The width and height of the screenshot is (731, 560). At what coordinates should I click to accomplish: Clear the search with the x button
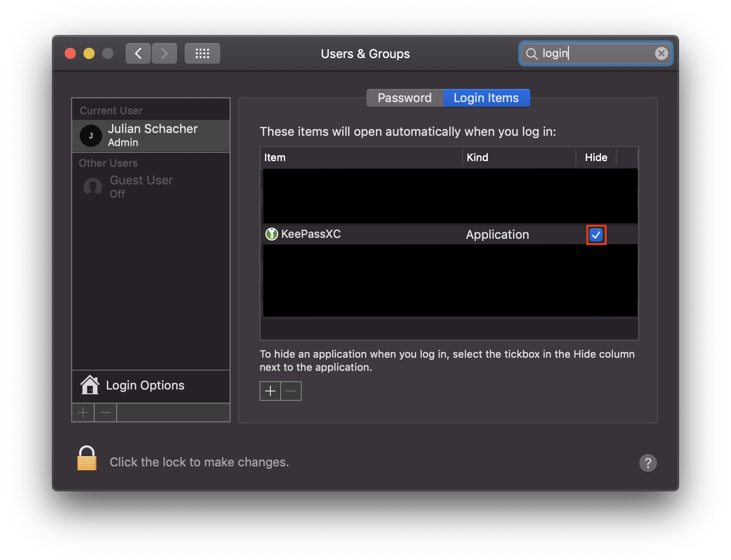(661, 53)
